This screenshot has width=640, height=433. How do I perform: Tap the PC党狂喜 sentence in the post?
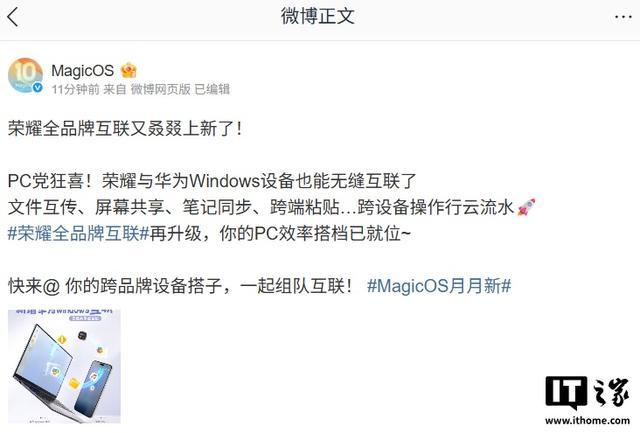[212, 181]
